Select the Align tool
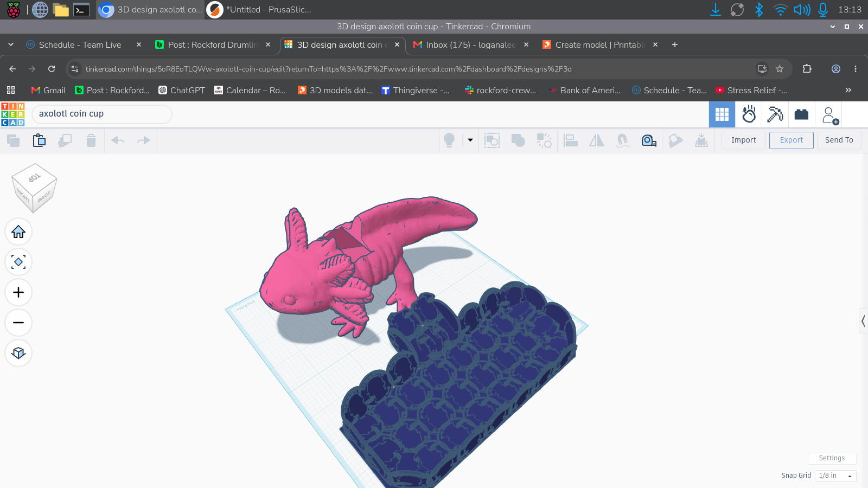Screen dimensions: 868x488 pyautogui.click(x=571, y=141)
